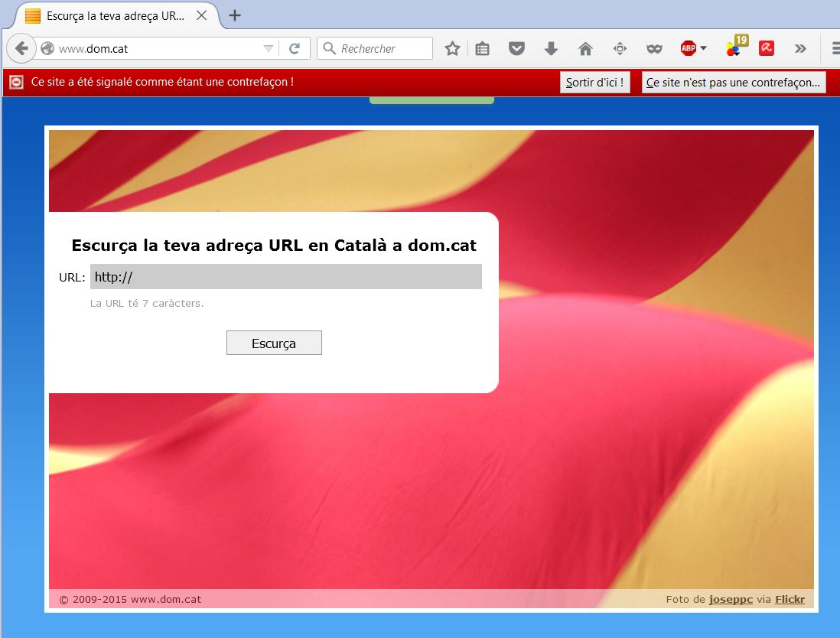Click the site identity globe icon
Viewport: 840px width, 638px height.
click(47, 49)
